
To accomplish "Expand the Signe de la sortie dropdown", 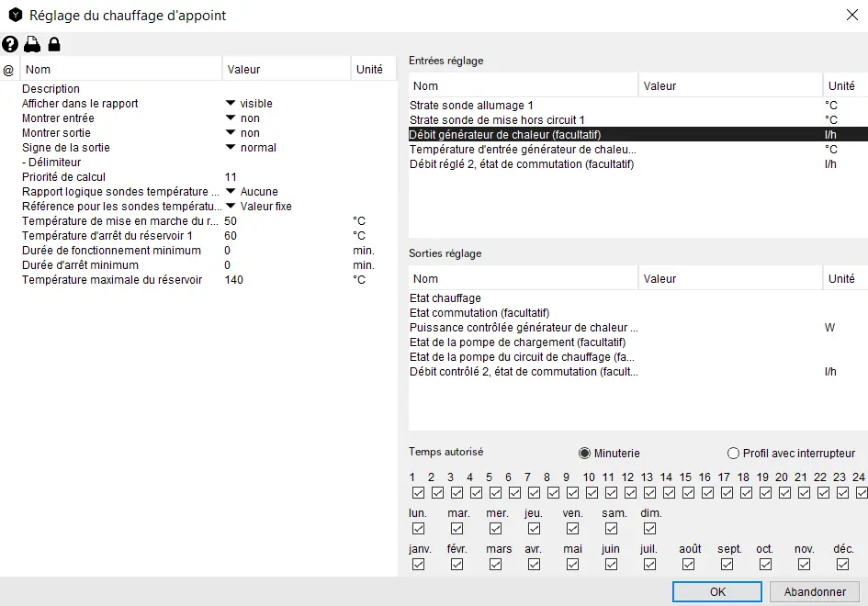I will (x=231, y=148).
